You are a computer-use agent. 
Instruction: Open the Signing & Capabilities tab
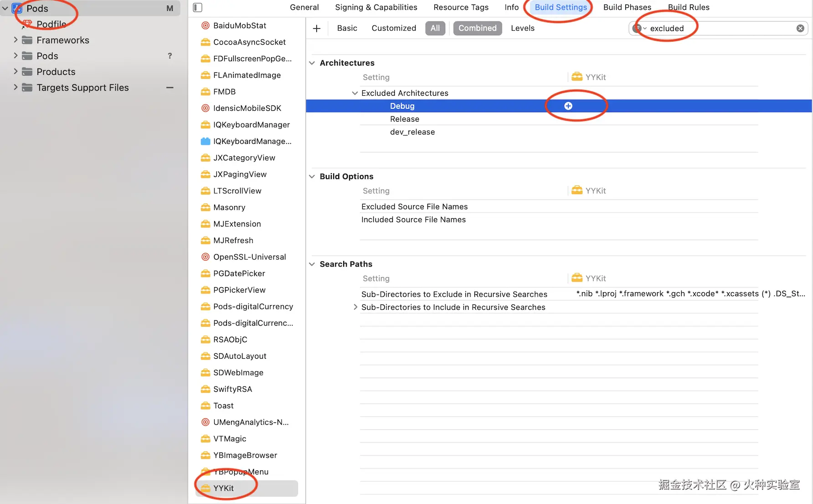[376, 7]
